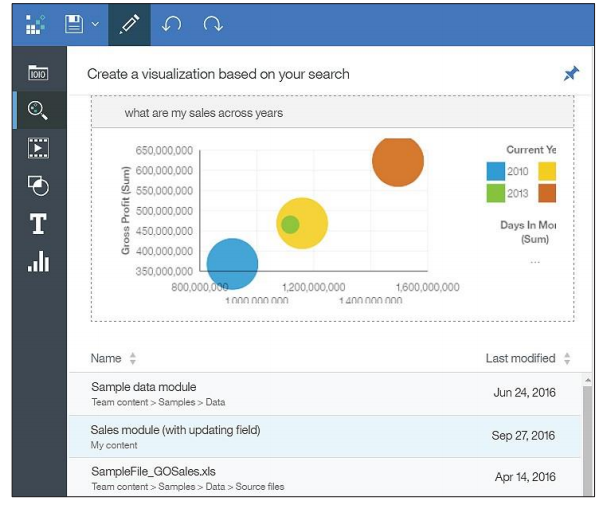The width and height of the screenshot is (614, 508).
Task: Open the data sources panel icon
Action: tap(38, 72)
